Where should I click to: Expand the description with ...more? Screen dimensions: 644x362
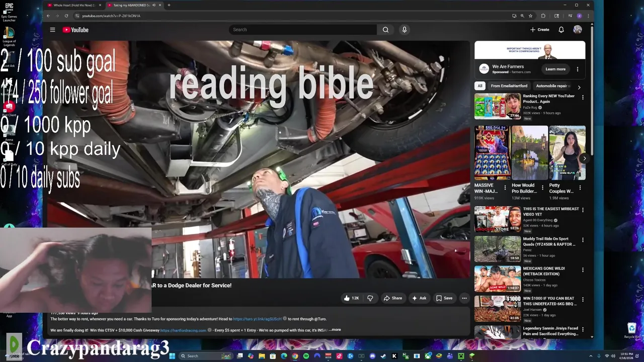pyautogui.click(x=335, y=330)
